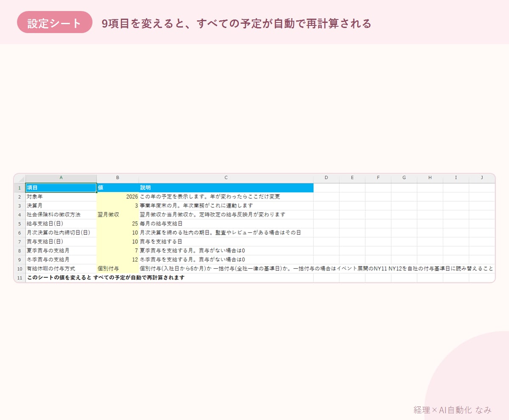The width and height of the screenshot is (509, 420).
Task: Select row 8 header number
Action: coord(20,250)
